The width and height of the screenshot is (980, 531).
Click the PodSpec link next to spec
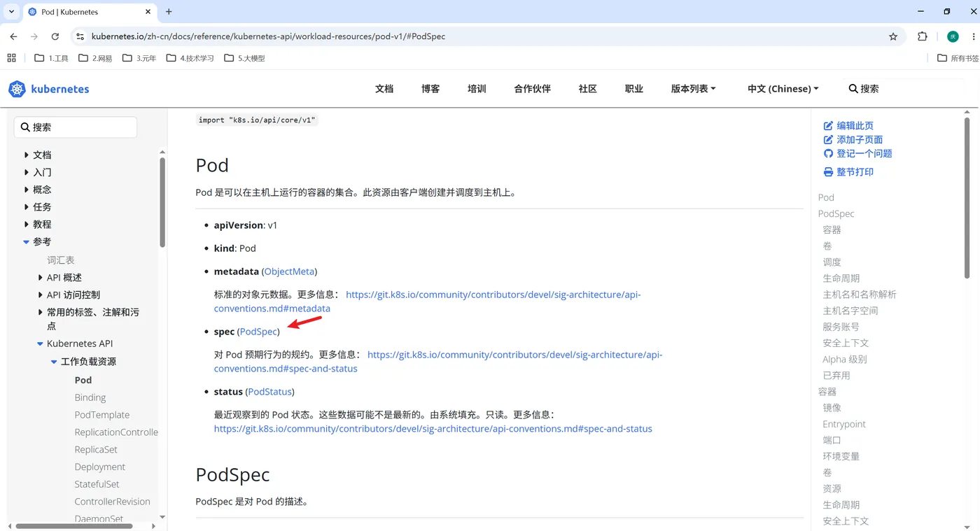click(258, 332)
